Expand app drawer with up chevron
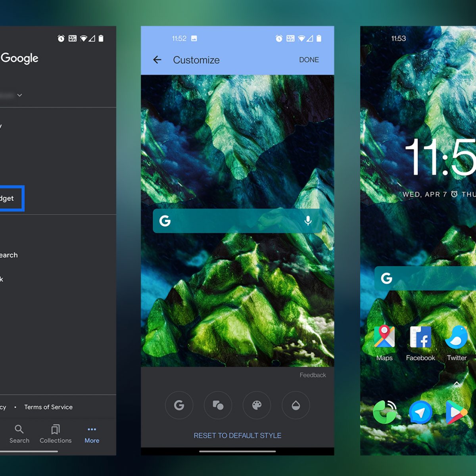Image resolution: width=476 pixels, height=476 pixels. point(457,384)
